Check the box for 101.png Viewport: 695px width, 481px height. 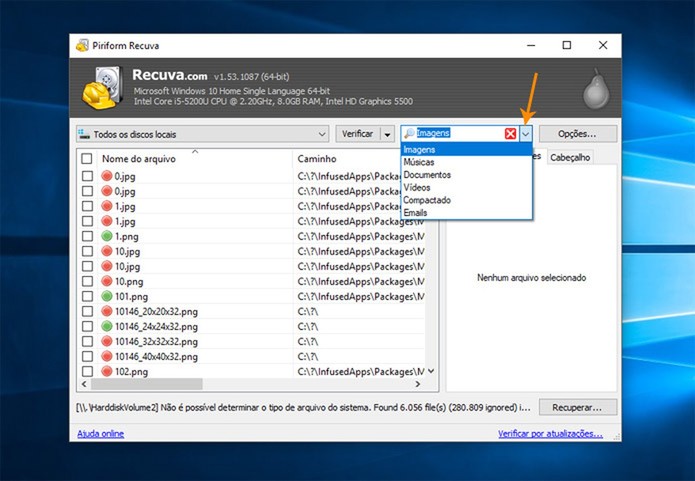pos(87,296)
